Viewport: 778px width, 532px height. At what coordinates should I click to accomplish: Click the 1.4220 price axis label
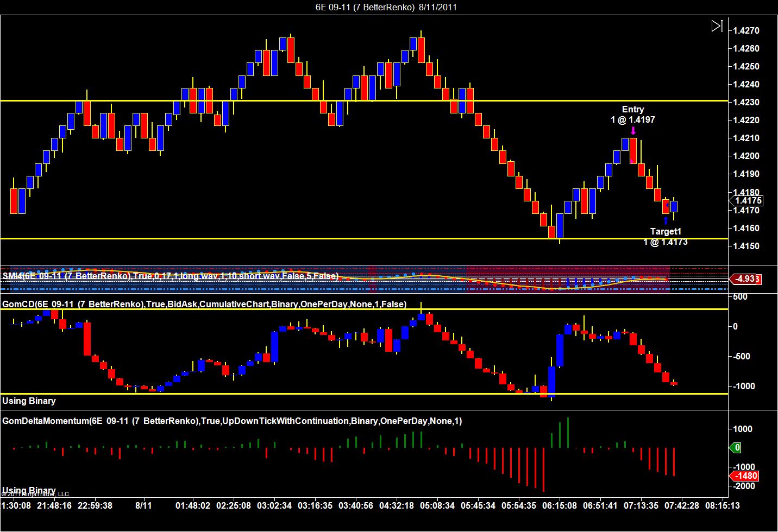click(x=746, y=121)
